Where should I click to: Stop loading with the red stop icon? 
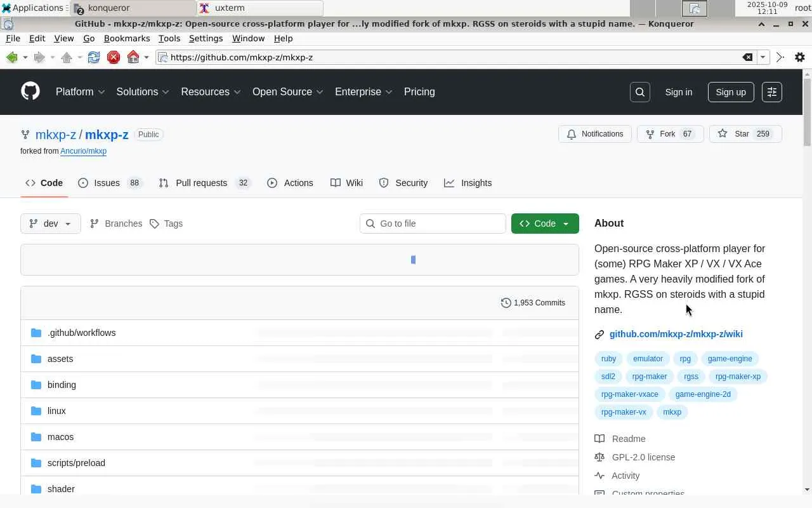tap(114, 57)
